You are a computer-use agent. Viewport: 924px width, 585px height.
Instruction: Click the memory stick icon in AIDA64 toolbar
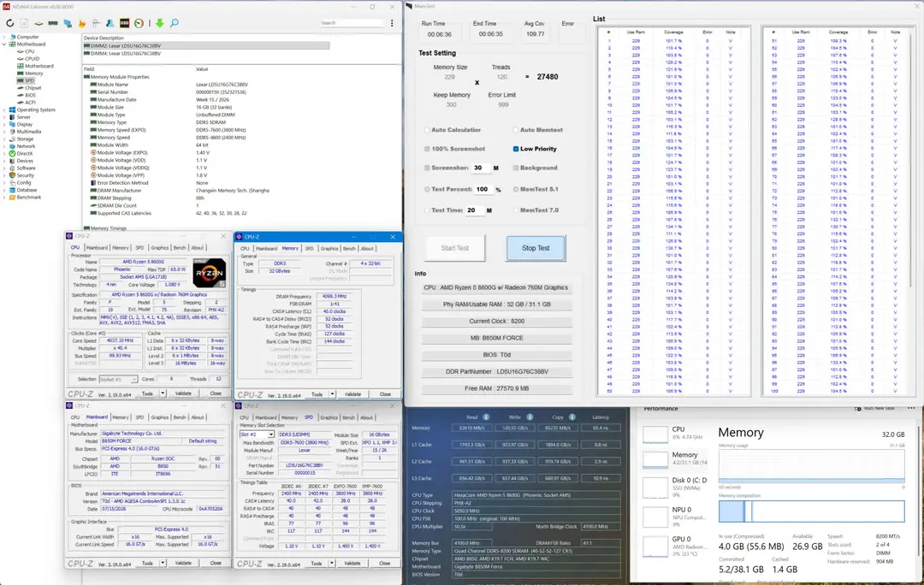pos(53,23)
